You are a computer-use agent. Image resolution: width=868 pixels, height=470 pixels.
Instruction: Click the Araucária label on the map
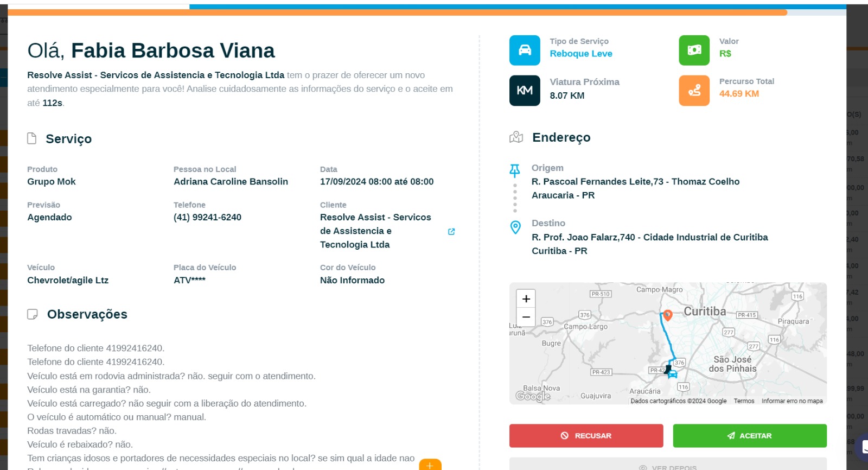645,391
